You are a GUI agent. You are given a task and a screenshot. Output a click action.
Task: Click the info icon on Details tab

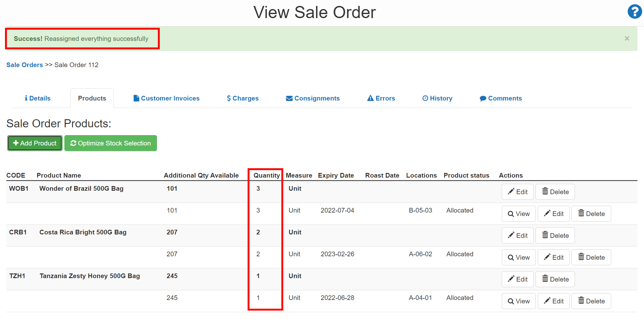(x=26, y=98)
